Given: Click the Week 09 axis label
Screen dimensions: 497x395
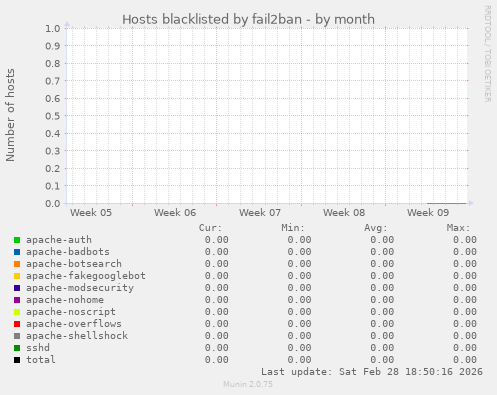Looking at the screenshot, I should 428,212.
